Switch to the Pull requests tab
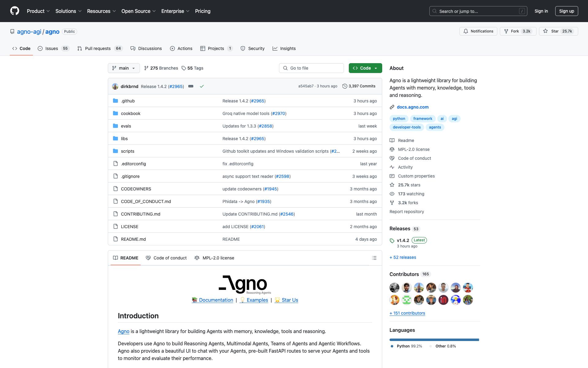Screen dimensions: 588x368 [x=98, y=48]
